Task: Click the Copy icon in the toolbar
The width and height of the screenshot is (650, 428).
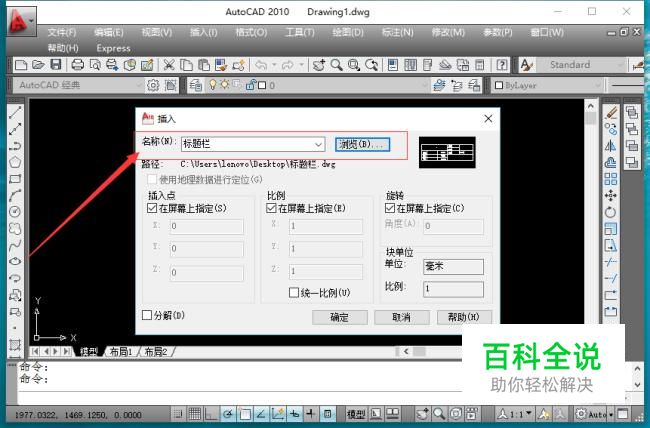Action: click(x=187, y=65)
